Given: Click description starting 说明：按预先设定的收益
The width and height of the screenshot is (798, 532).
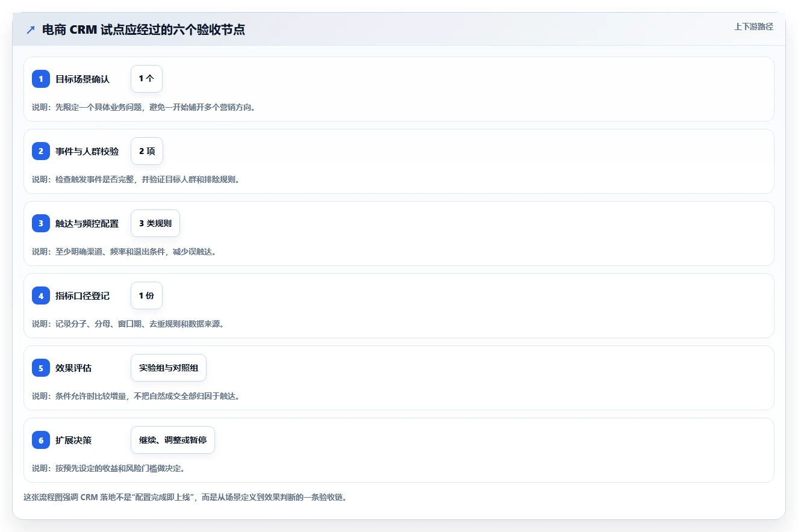Looking at the screenshot, I should [108, 468].
